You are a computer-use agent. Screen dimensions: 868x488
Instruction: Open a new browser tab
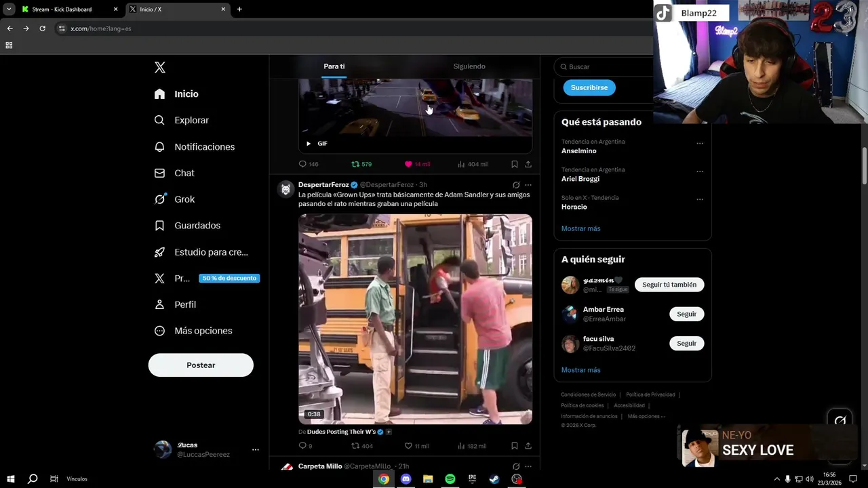pyautogui.click(x=239, y=9)
